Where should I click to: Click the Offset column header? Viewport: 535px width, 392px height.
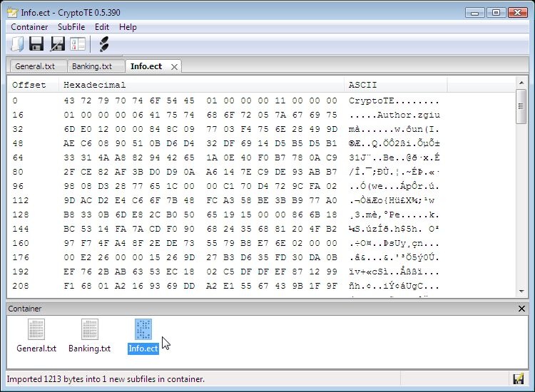point(33,85)
